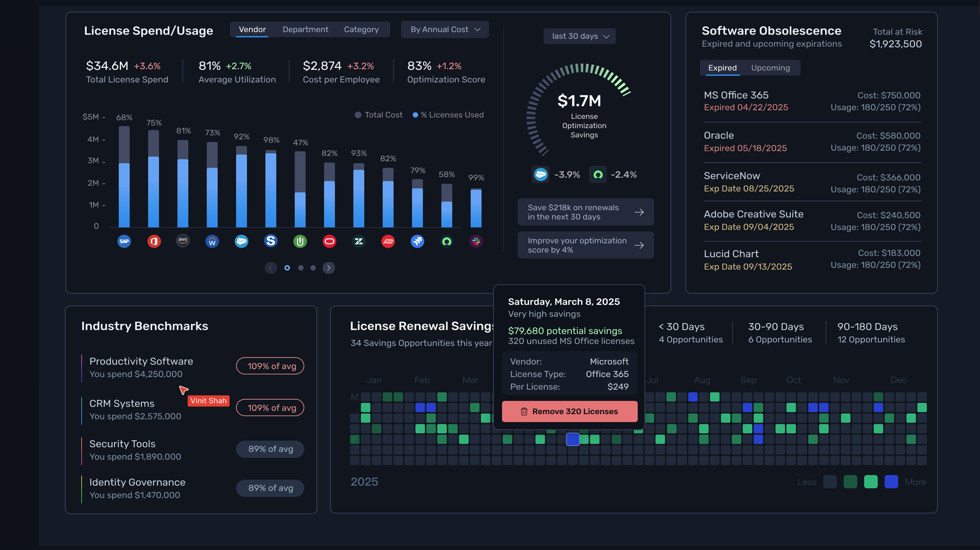Viewport: 980px width, 550px height.
Task: Click the Salesforce icon under the chart
Action: [x=242, y=241]
